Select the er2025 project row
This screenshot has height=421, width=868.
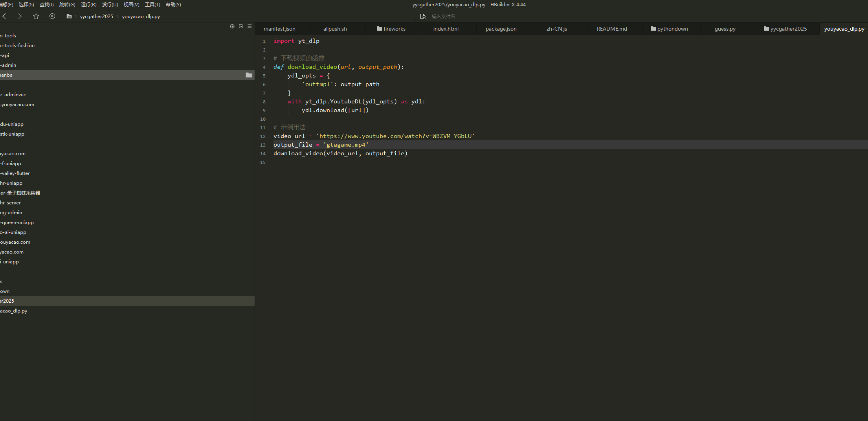(x=127, y=301)
